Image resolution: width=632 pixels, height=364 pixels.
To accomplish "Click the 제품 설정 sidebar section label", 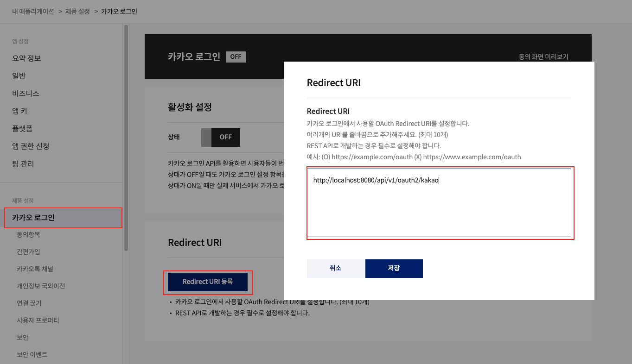I will 23,201.
